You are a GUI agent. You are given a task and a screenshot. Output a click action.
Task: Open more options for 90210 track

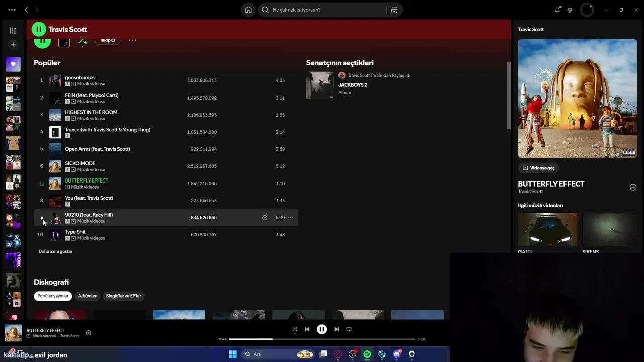[x=291, y=218]
